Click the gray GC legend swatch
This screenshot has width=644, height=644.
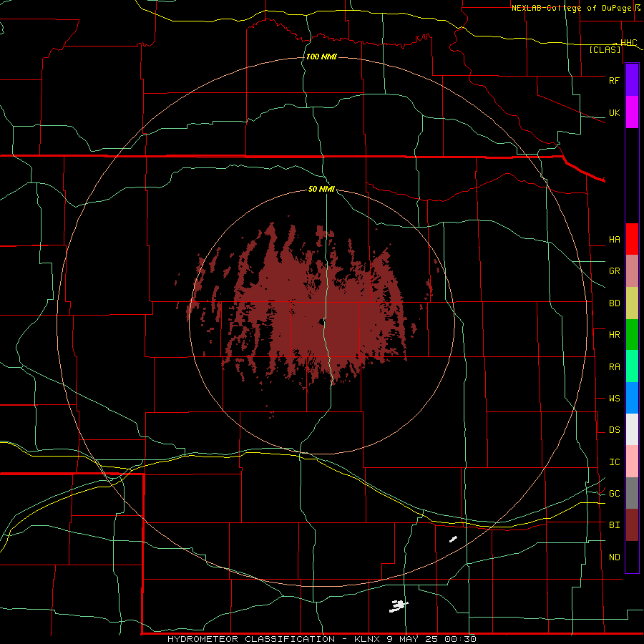(632, 493)
